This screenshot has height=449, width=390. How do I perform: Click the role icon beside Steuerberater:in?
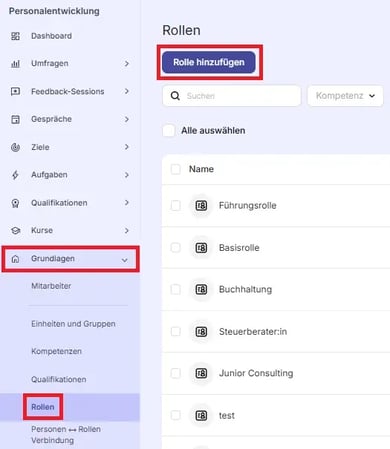coord(201,332)
